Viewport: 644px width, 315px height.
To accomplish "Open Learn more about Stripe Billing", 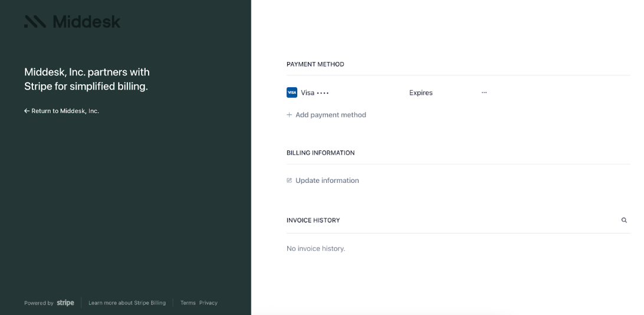I will click(127, 303).
